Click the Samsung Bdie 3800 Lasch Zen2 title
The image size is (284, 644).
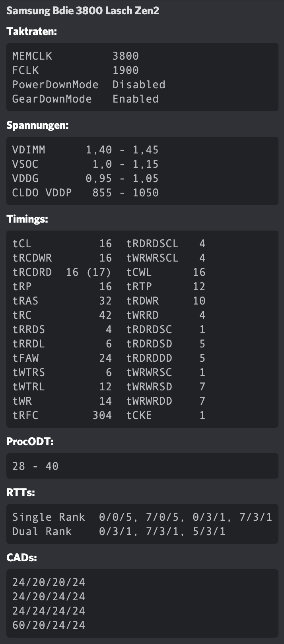83,11
